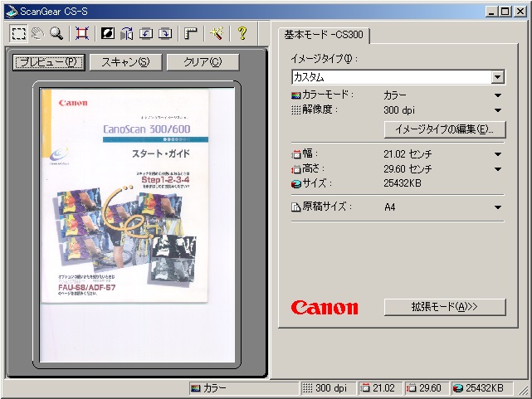The width and height of the screenshot is (532, 399).
Task: Rotate the preview right
Action: coord(165,33)
